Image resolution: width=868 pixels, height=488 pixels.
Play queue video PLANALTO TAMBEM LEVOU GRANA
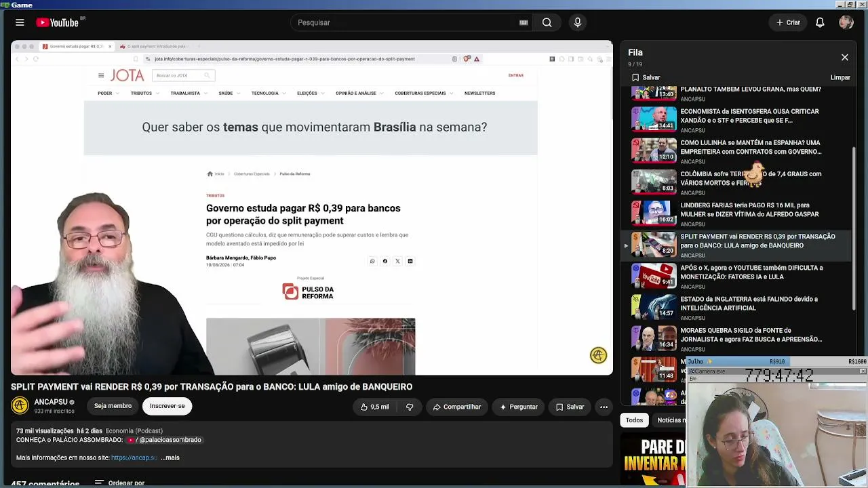click(737, 94)
